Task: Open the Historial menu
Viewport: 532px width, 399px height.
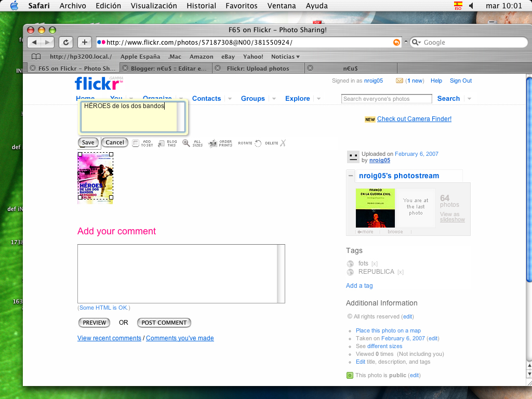Action: [201, 6]
